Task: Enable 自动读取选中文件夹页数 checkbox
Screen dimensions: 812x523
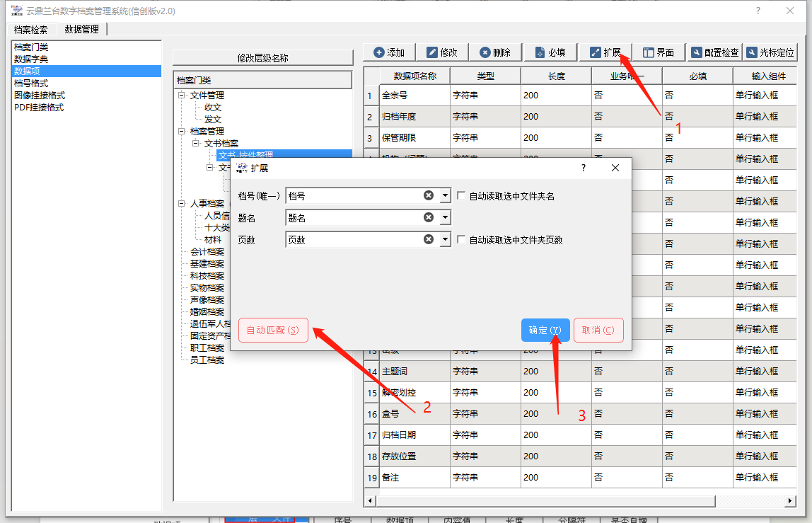Action: click(461, 240)
